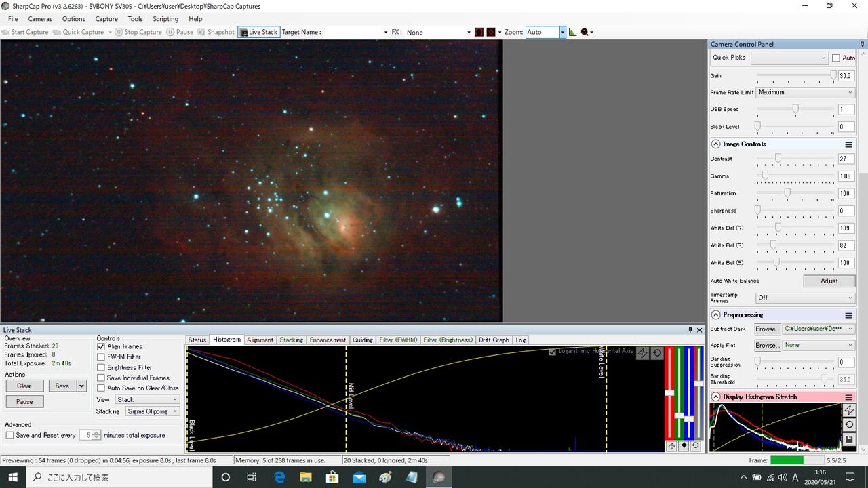Reset the Display Histogram Stretch with circular arrow

coord(849,425)
